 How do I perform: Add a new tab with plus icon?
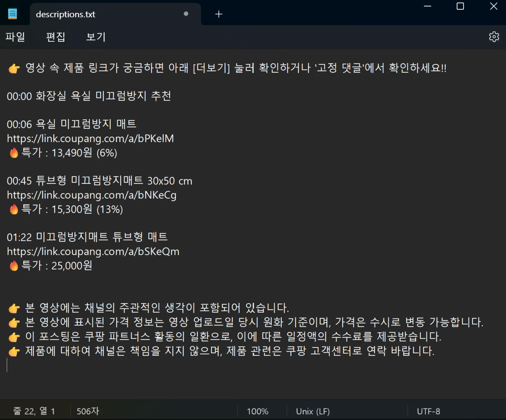coord(219,14)
